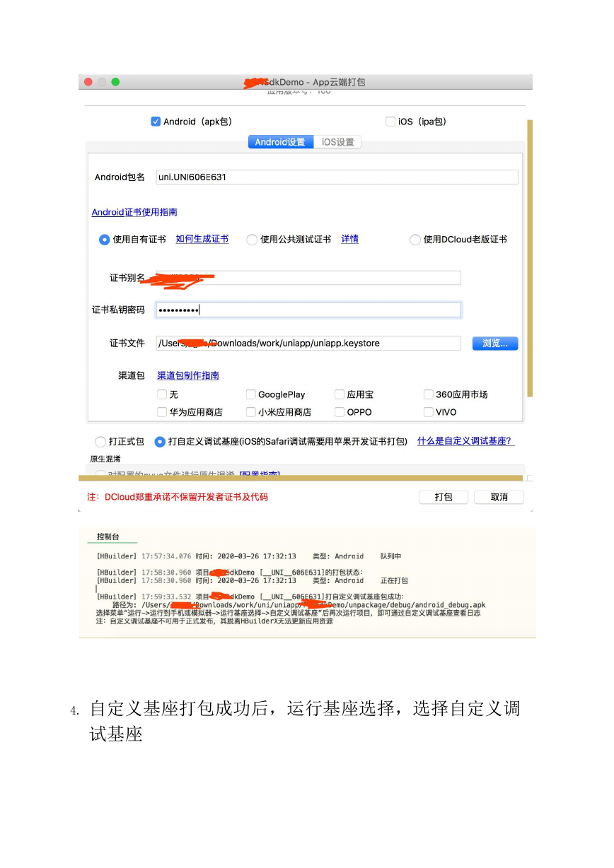
Task: Focus the 证书私钥密码 password field
Action: [308, 310]
